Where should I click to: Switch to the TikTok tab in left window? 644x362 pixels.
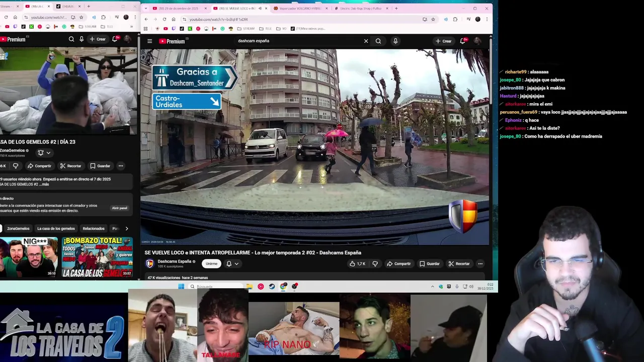68,7
